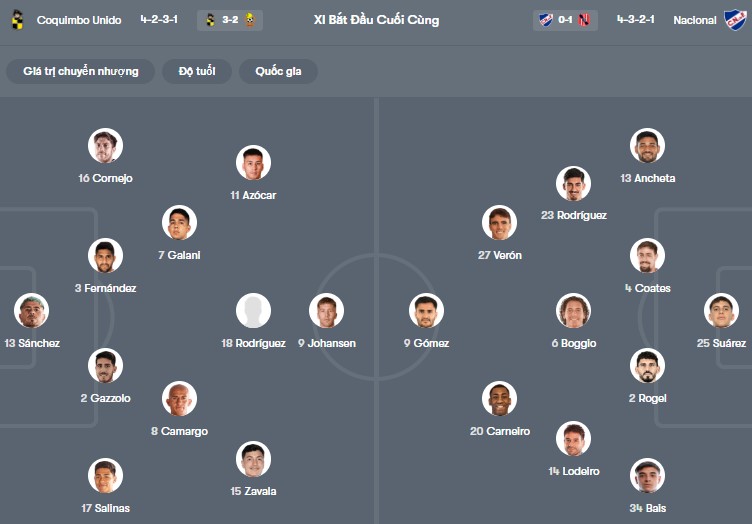Toggle the Quốc gia filter chip
This screenshot has width=752, height=524.
point(277,71)
